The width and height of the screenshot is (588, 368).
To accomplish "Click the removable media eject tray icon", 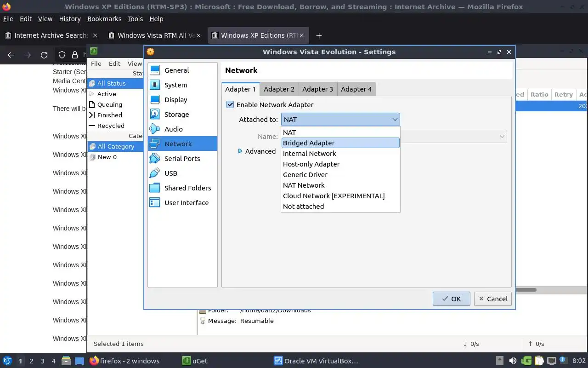I will 500,361.
